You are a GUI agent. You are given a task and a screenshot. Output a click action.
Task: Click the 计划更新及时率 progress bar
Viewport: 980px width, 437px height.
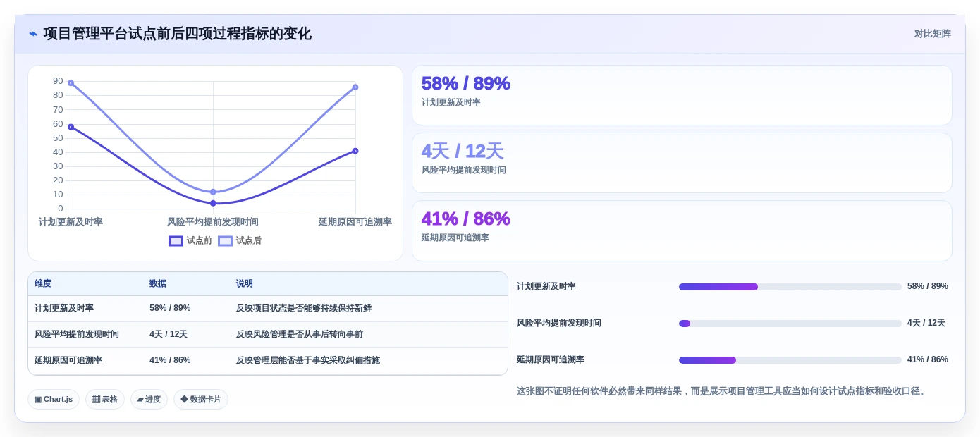[790, 287]
